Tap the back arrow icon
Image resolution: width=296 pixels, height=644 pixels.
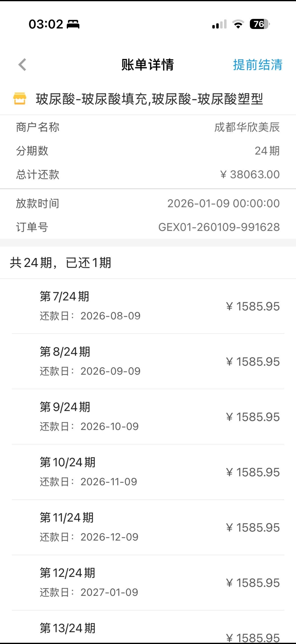pyautogui.click(x=23, y=65)
